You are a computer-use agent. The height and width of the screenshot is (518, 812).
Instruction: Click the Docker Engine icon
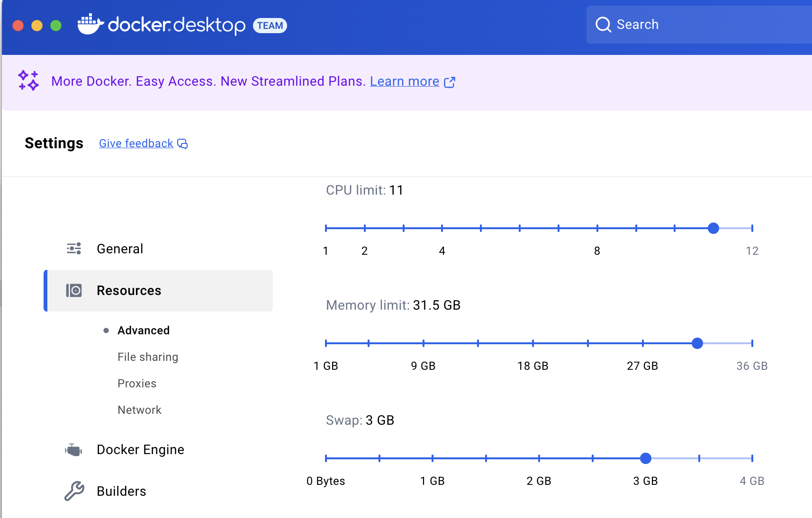pos(74,450)
